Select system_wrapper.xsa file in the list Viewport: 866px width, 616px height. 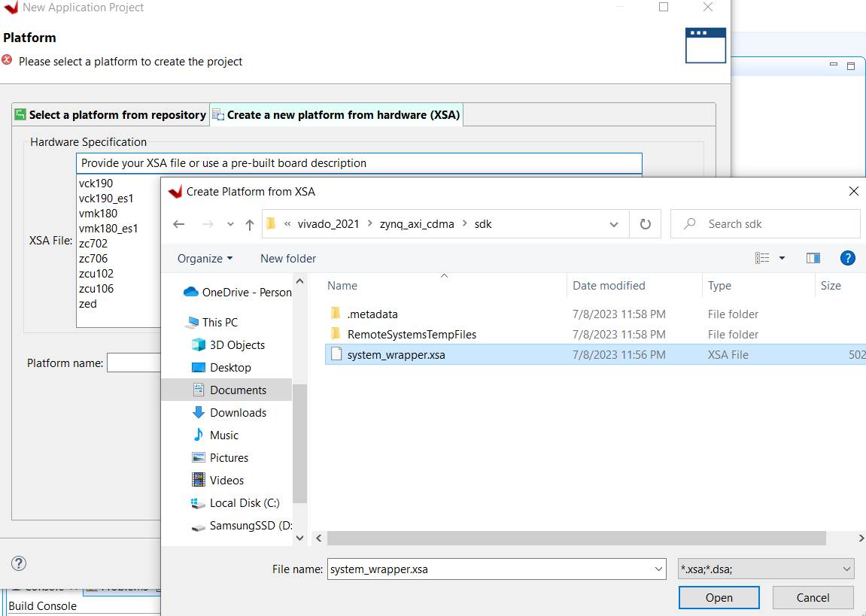click(x=396, y=354)
